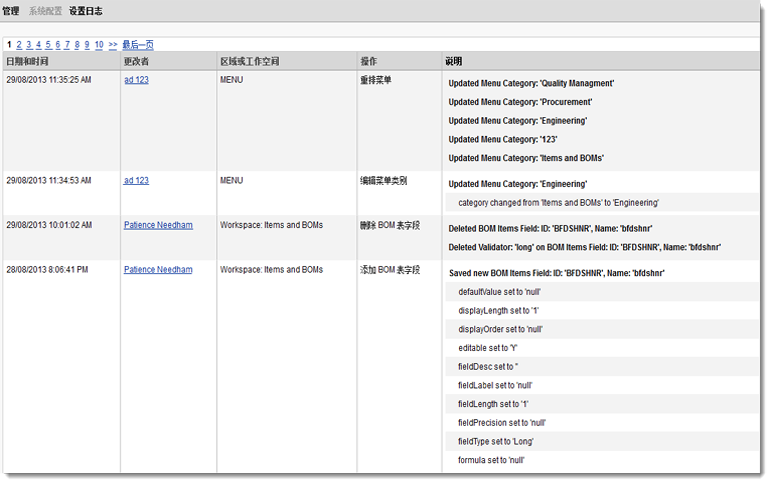Select fieldLabel set to 'null' line
770x484 pixels.
pos(495,385)
